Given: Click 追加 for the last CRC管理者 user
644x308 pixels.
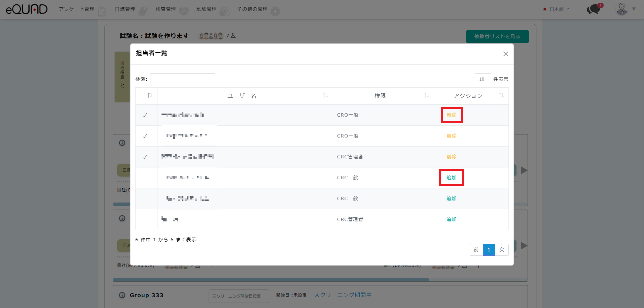Looking at the screenshot, I should pos(452,219).
